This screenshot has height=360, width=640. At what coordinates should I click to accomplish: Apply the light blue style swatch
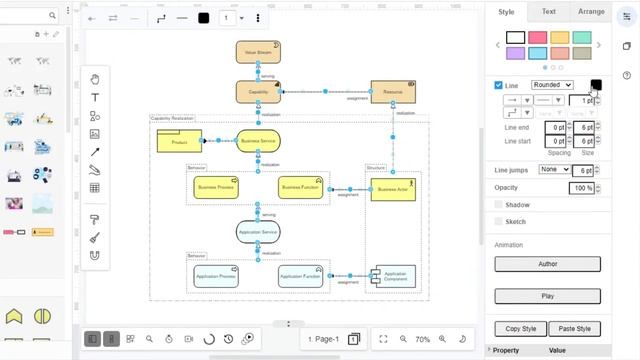(538, 53)
